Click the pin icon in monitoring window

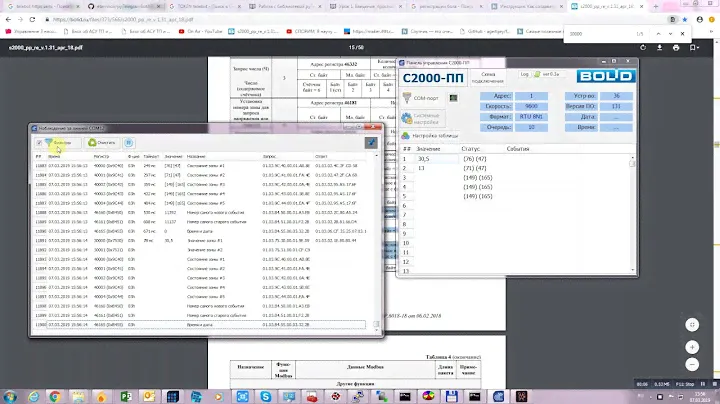[x=371, y=143]
